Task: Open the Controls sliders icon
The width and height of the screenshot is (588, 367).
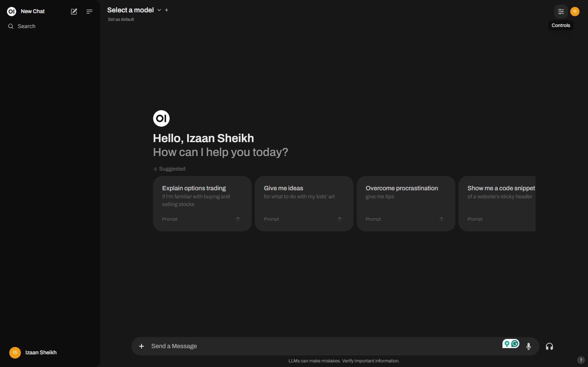Action: click(x=561, y=12)
